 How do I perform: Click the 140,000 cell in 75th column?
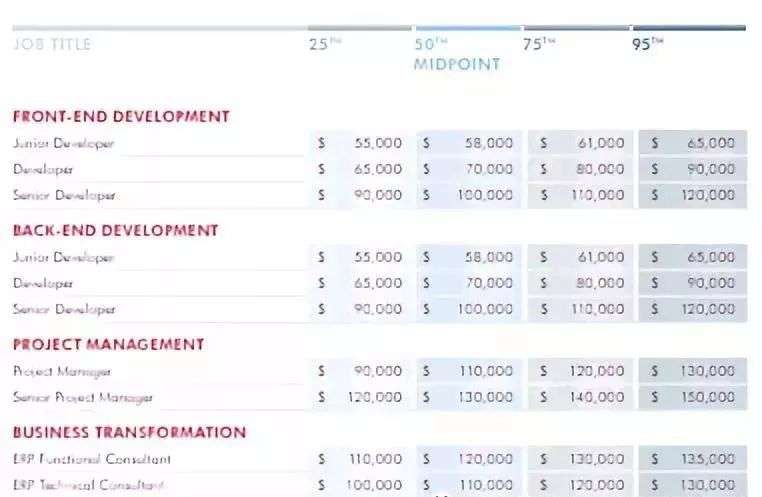[581, 397]
